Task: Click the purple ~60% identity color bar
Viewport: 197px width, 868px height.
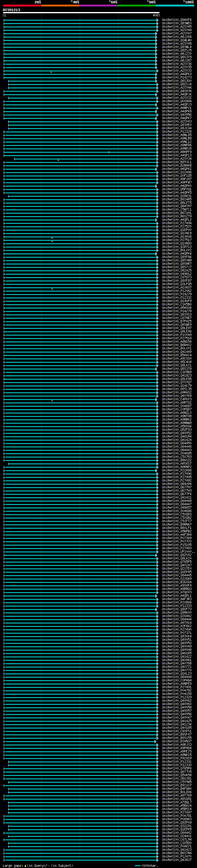Action: click(99, 6)
